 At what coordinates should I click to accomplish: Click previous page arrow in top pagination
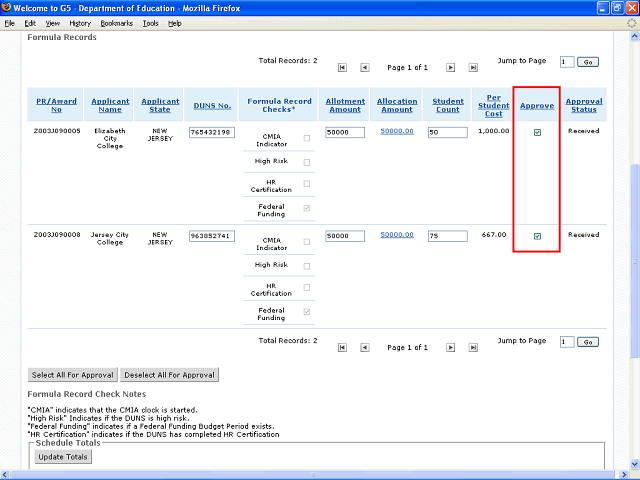pyautogui.click(x=364, y=67)
